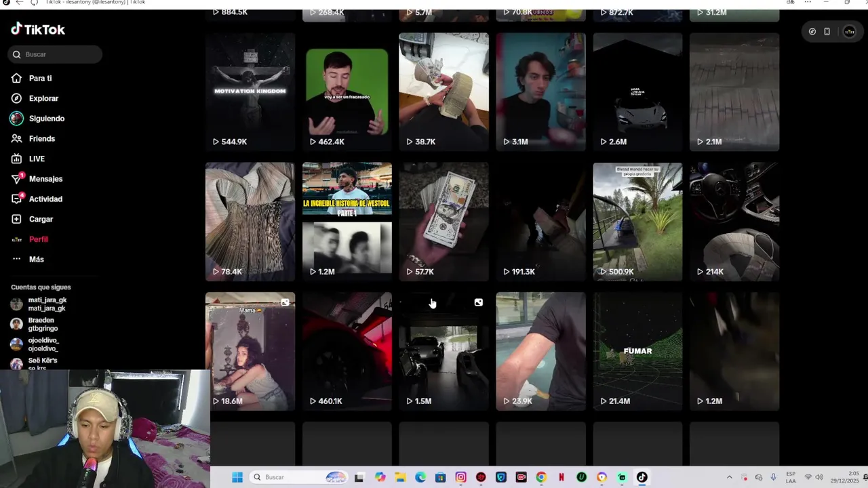Go to LIVE section
868x488 pixels.
37,159
